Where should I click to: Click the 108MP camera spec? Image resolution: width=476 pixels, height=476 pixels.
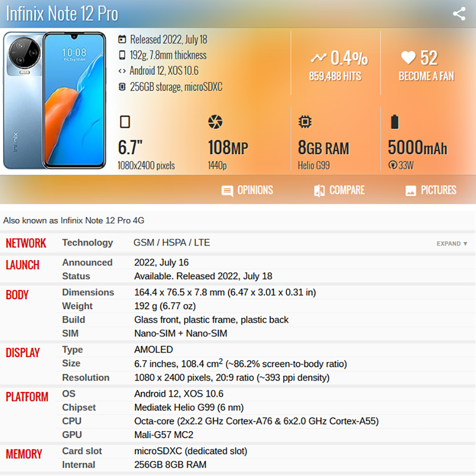228,148
